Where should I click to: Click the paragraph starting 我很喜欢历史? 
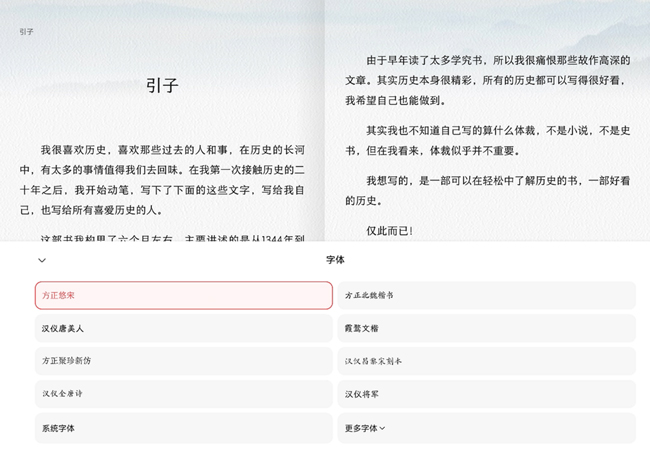click(x=162, y=180)
